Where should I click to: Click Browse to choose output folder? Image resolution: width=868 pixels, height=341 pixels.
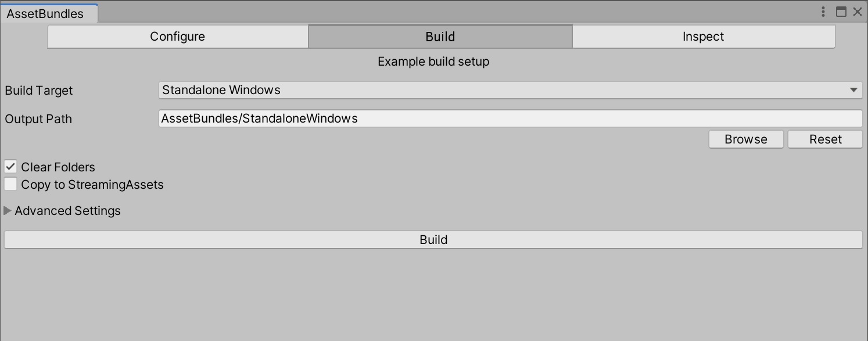coord(746,139)
